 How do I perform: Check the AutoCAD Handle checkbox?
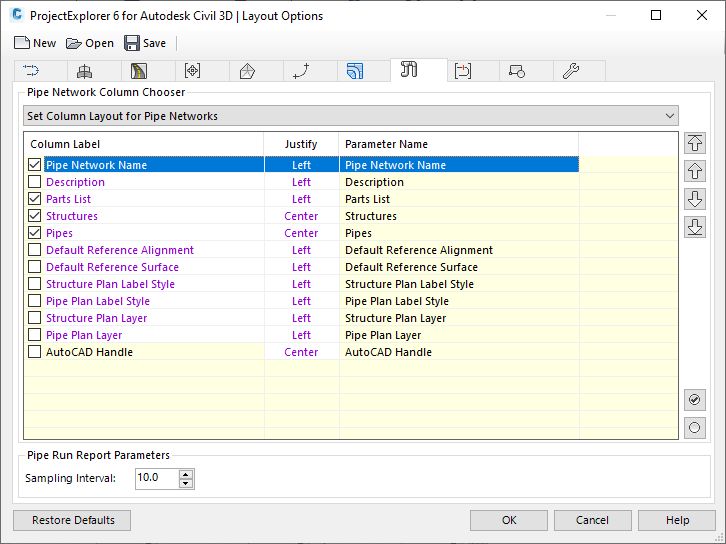34,352
